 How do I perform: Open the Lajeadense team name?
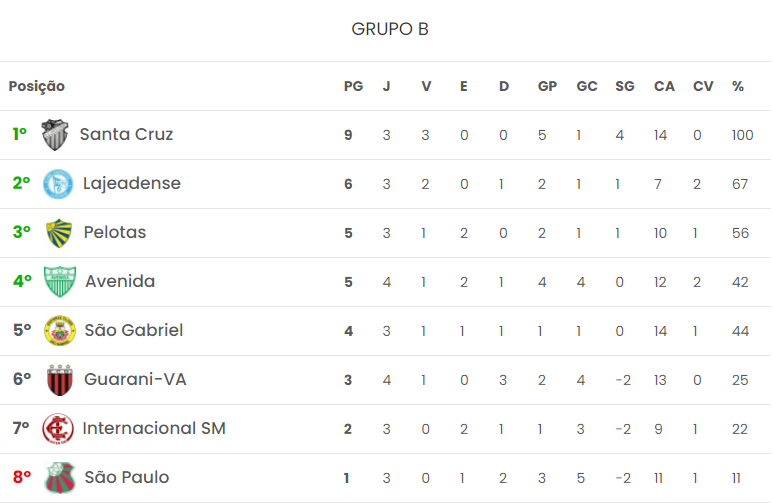132,183
